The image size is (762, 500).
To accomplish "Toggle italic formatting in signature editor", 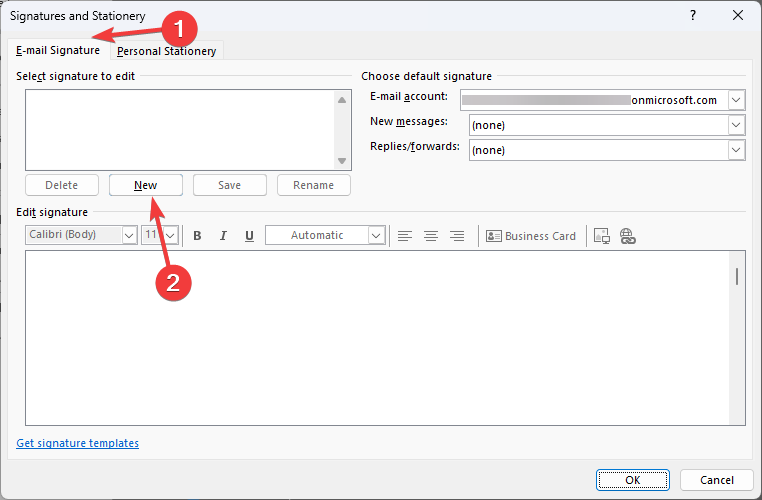I will coord(223,236).
